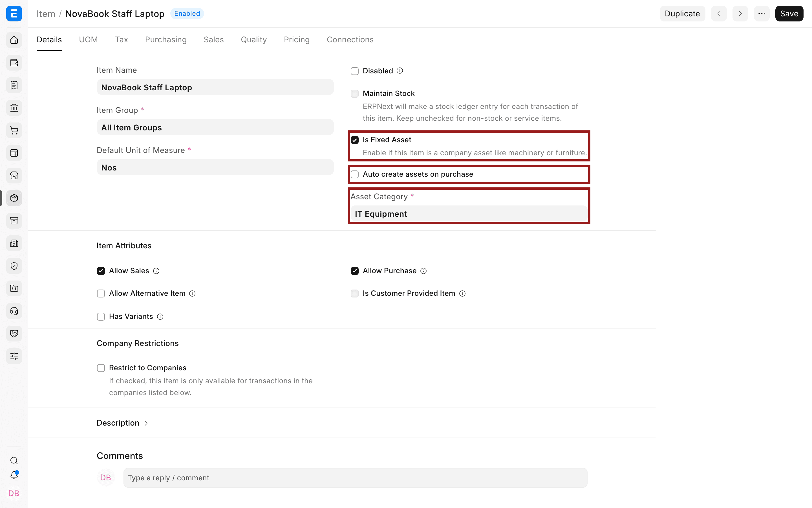Open the storefront sidebar icon

pos(14,175)
